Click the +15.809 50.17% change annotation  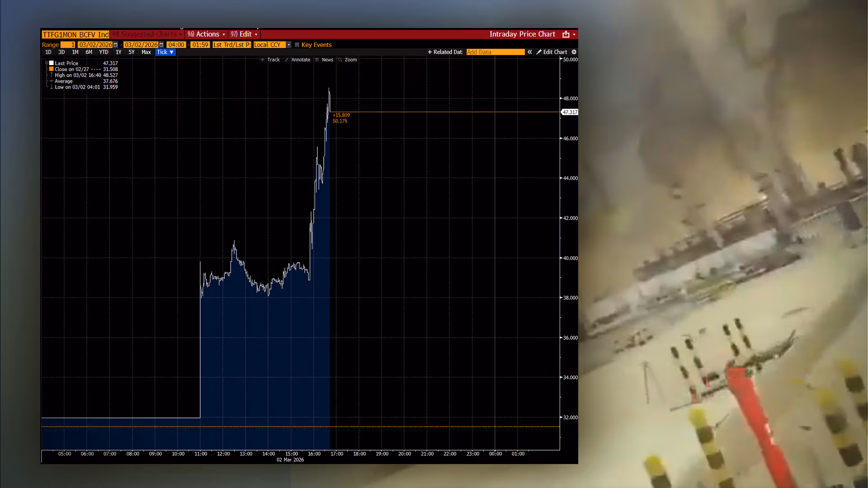point(341,118)
